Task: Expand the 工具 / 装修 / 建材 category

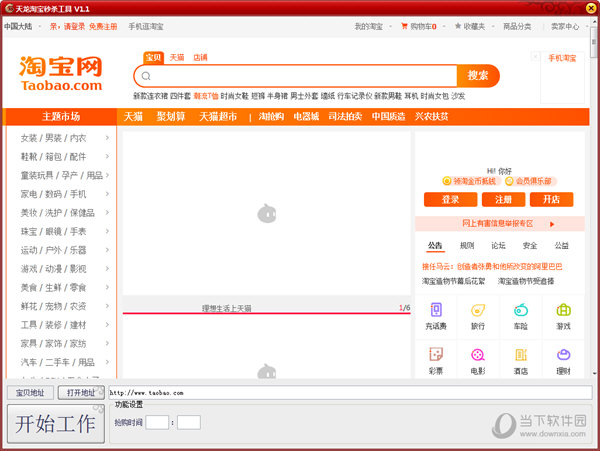Action: [107, 325]
